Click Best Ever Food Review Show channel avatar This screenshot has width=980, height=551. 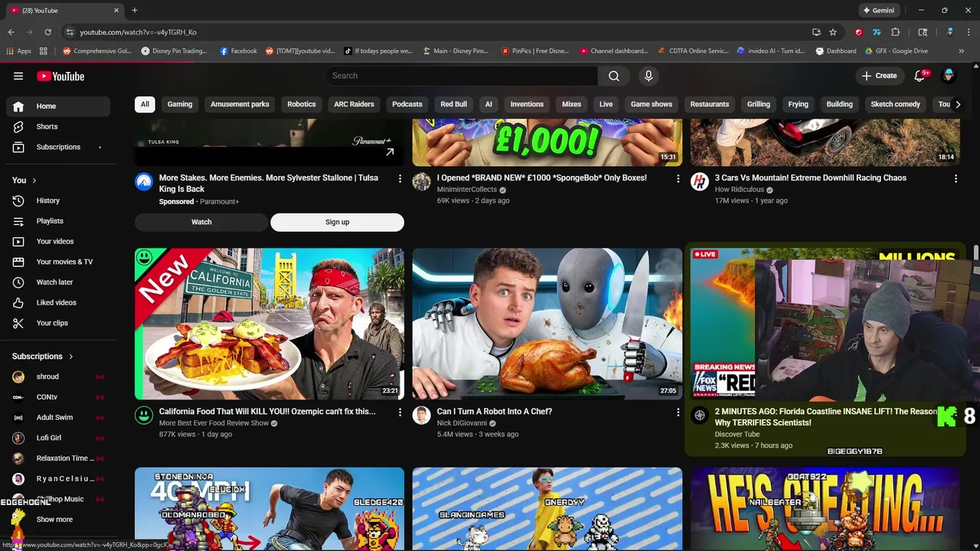[144, 416]
